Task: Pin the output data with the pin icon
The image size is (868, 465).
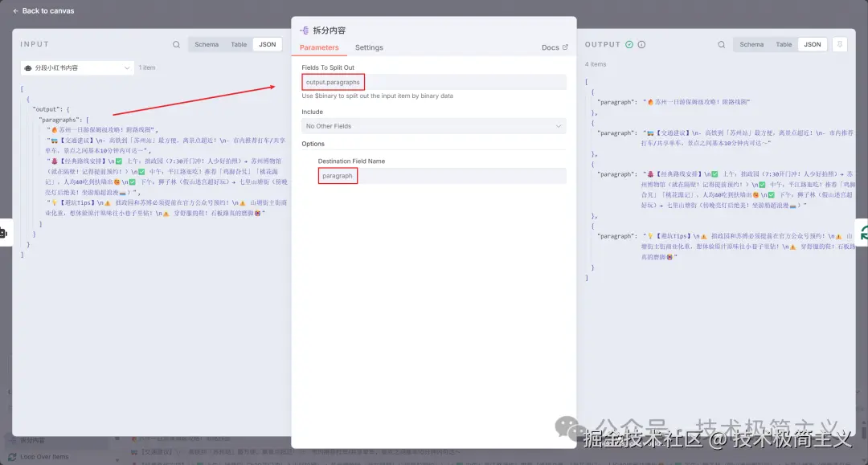Action: (x=840, y=45)
